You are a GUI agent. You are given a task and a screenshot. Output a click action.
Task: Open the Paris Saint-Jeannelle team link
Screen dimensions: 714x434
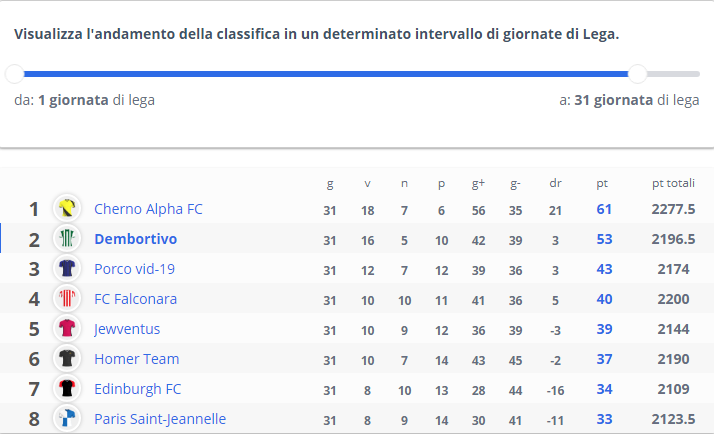(x=160, y=419)
